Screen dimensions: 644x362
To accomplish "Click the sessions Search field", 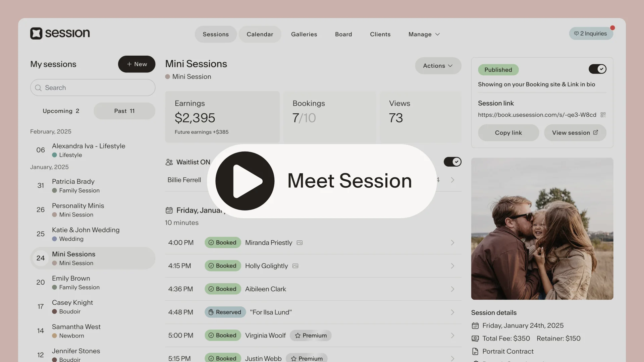I will pos(93,88).
